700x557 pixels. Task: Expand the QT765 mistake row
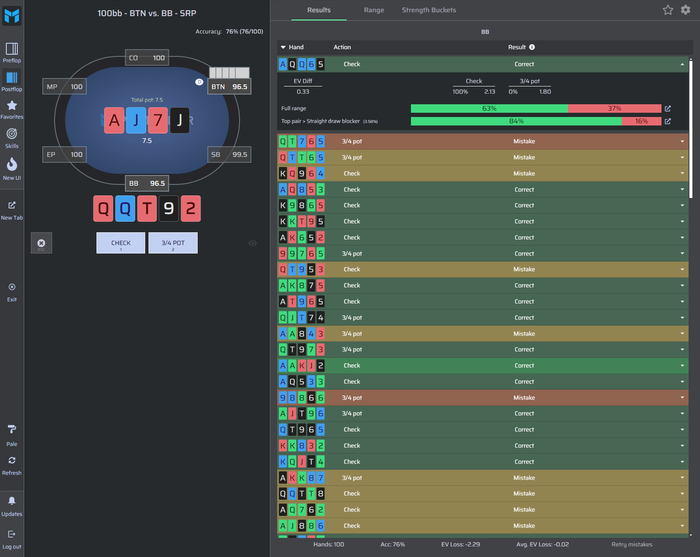click(x=482, y=141)
